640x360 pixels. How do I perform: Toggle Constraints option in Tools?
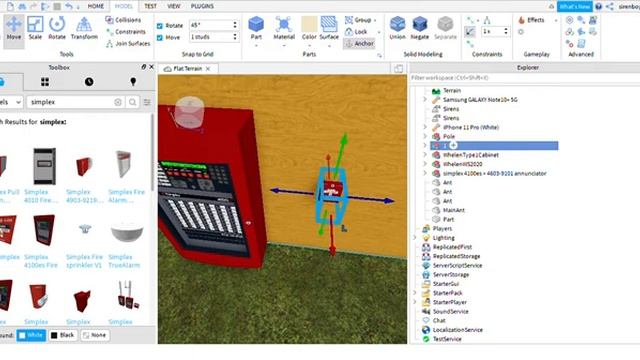(125, 31)
